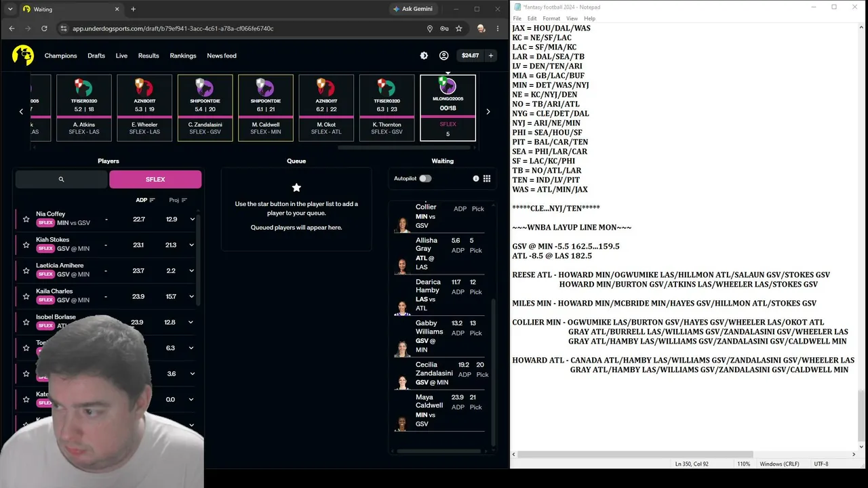Screen dimensions: 868x488
Task: Open Chrome three-dot menu
Action: tap(498, 28)
